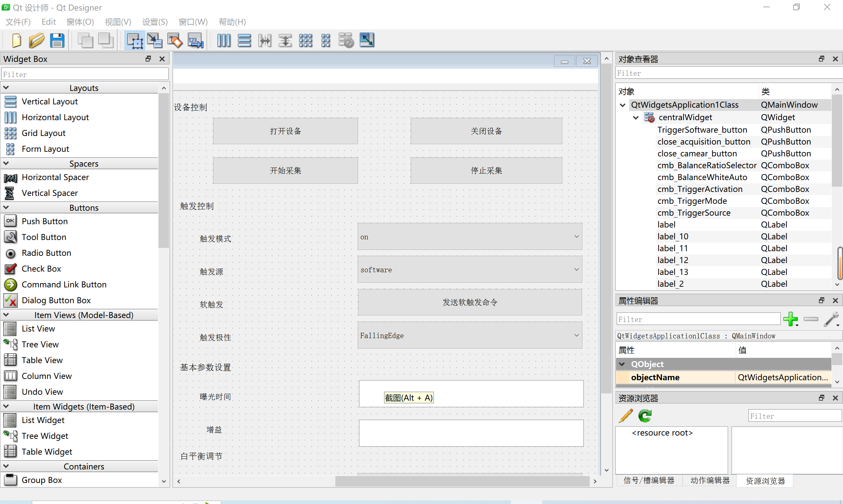Open the 触发模式 combo box showing on

click(x=469, y=237)
